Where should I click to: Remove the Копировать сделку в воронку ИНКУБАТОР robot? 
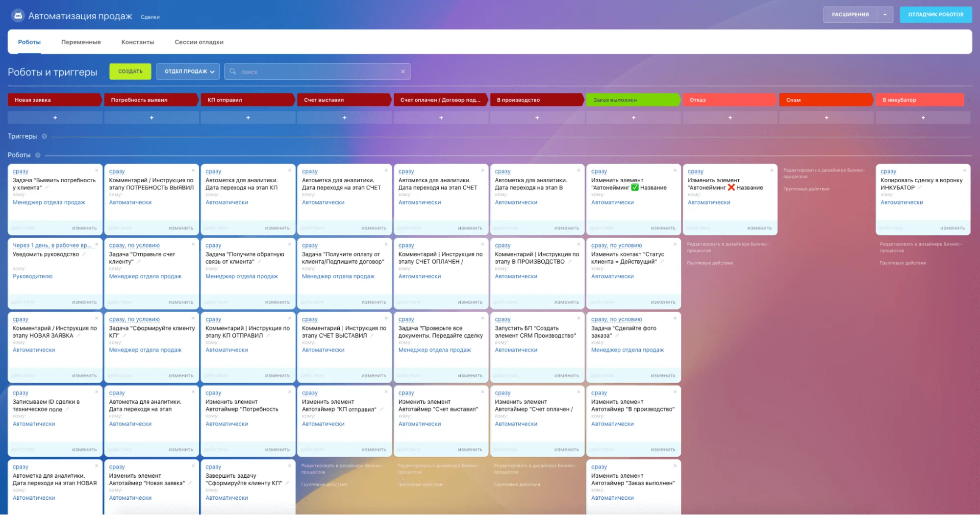[964, 171]
